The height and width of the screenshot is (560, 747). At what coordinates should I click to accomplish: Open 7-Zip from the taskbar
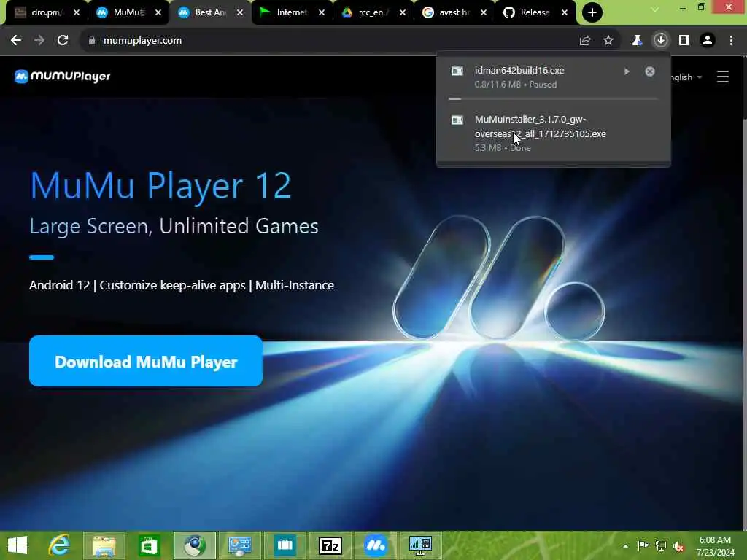[x=330, y=545]
